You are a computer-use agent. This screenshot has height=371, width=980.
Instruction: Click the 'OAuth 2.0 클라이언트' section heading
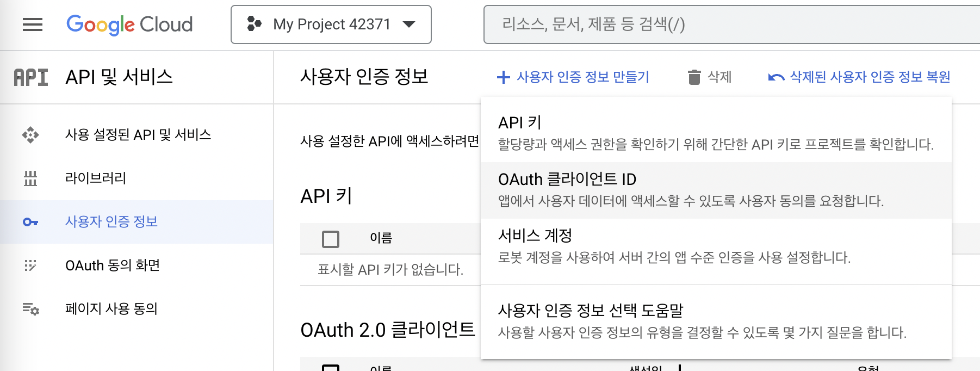point(388,330)
